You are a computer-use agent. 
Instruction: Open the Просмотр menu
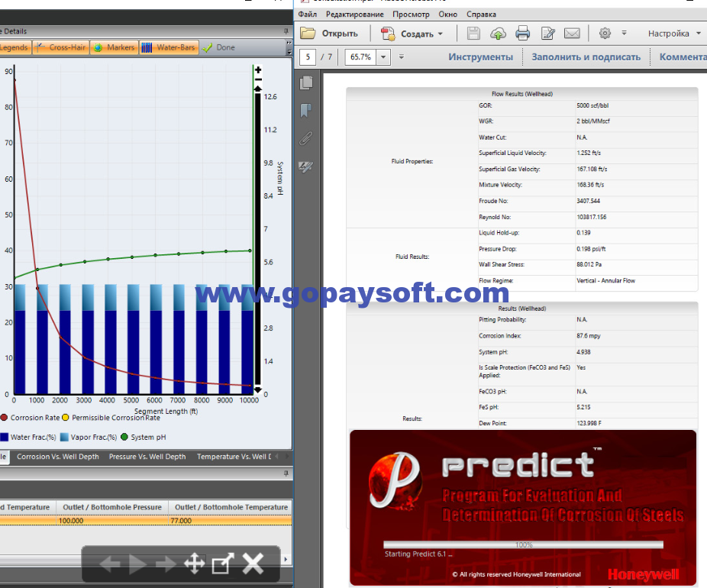point(411,14)
